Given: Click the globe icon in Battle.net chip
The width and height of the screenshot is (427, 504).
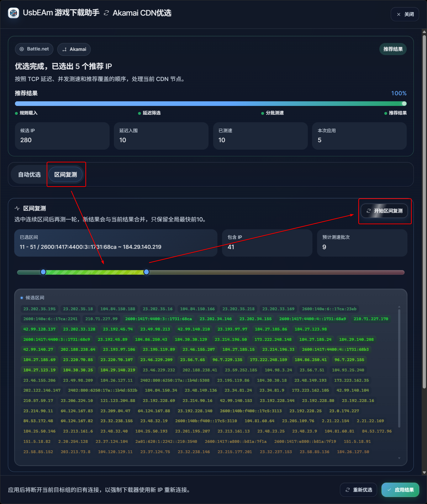Looking at the screenshot, I should coord(22,49).
